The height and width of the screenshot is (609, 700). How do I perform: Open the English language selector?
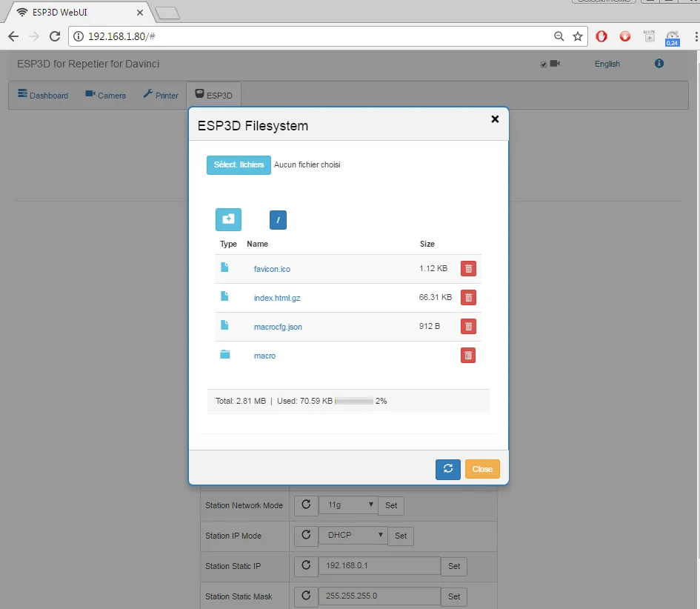[607, 64]
